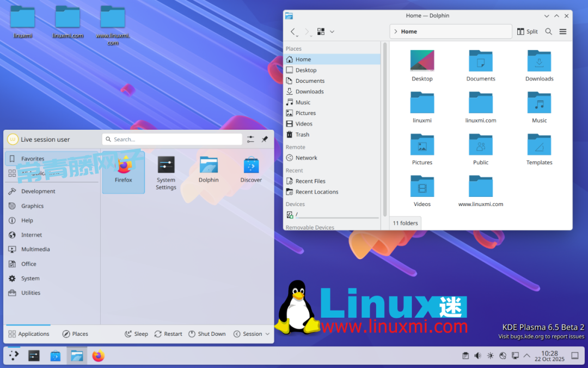Click the Firefox icon in the taskbar
The width and height of the screenshot is (588, 368).
coord(98,356)
